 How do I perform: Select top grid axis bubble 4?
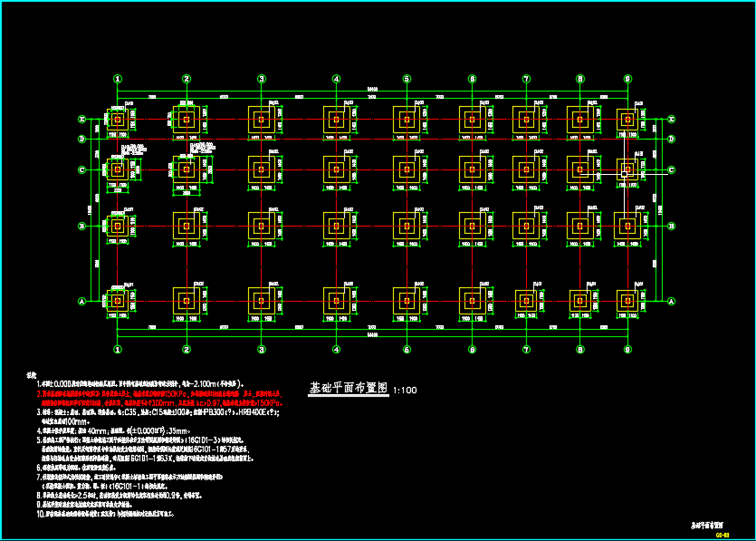click(x=336, y=79)
